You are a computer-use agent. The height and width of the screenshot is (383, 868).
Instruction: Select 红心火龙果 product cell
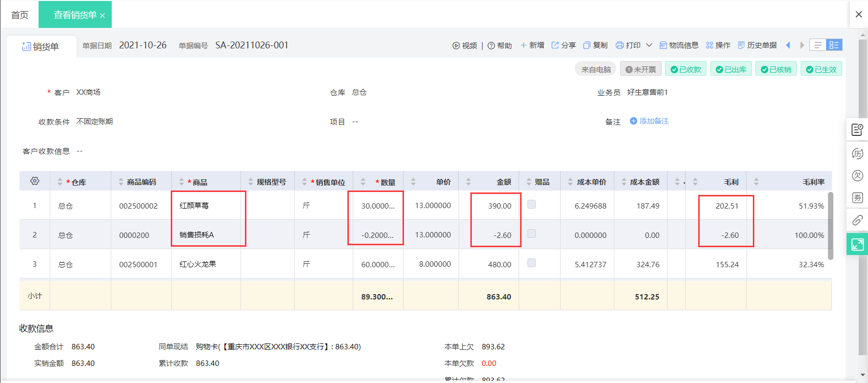pos(206,264)
